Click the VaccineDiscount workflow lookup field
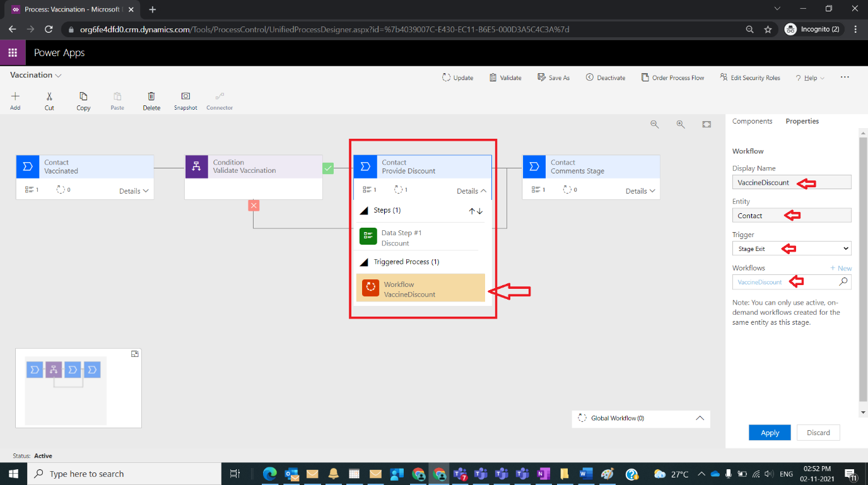868x485 pixels. 787,282
